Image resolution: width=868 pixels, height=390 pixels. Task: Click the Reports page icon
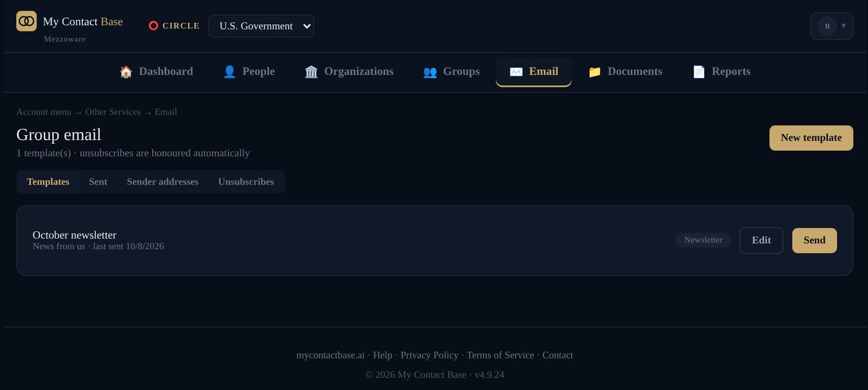pos(699,72)
